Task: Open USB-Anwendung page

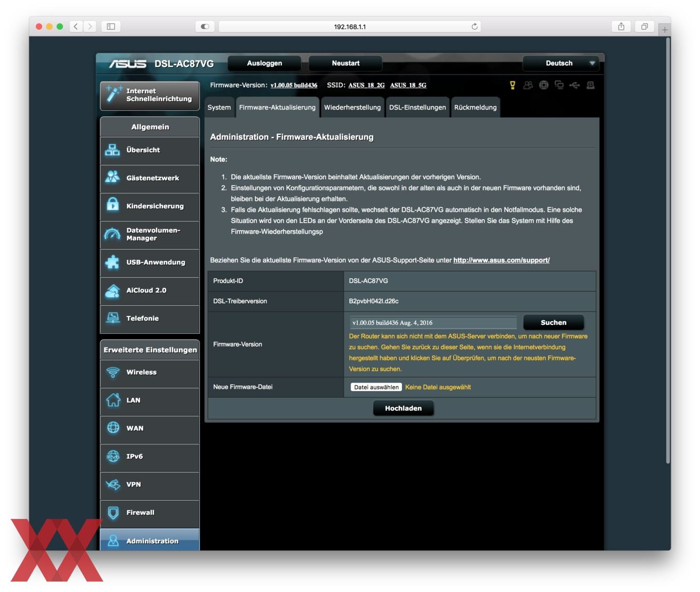Action: coord(150,263)
